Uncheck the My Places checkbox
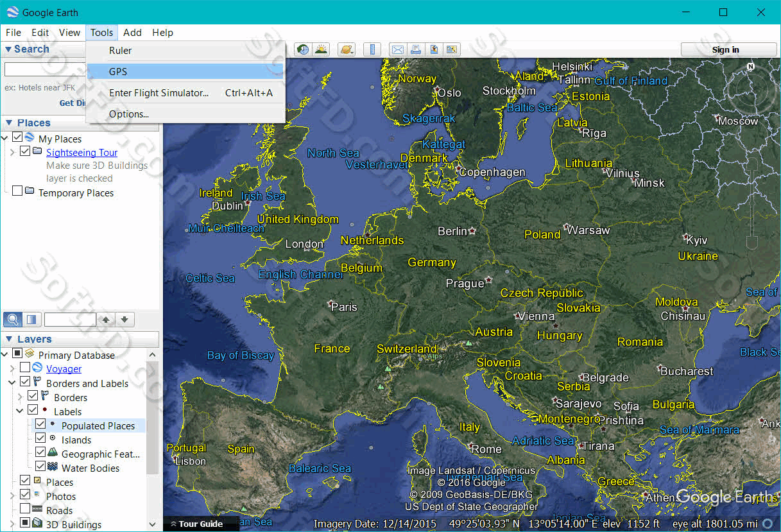The width and height of the screenshot is (781, 532). [x=17, y=137]
